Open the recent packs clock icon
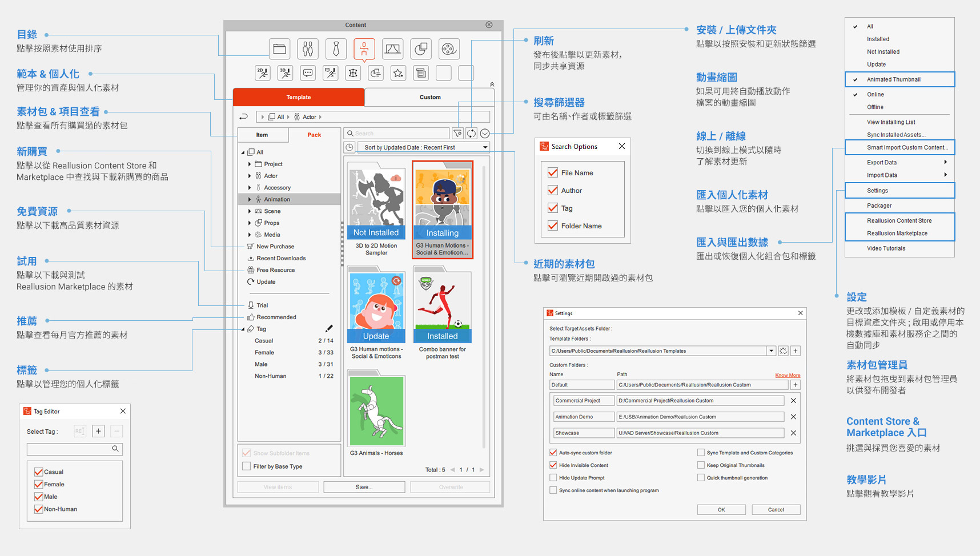Image resolution: width=980 pixels, height=556 pixels. 350,147
